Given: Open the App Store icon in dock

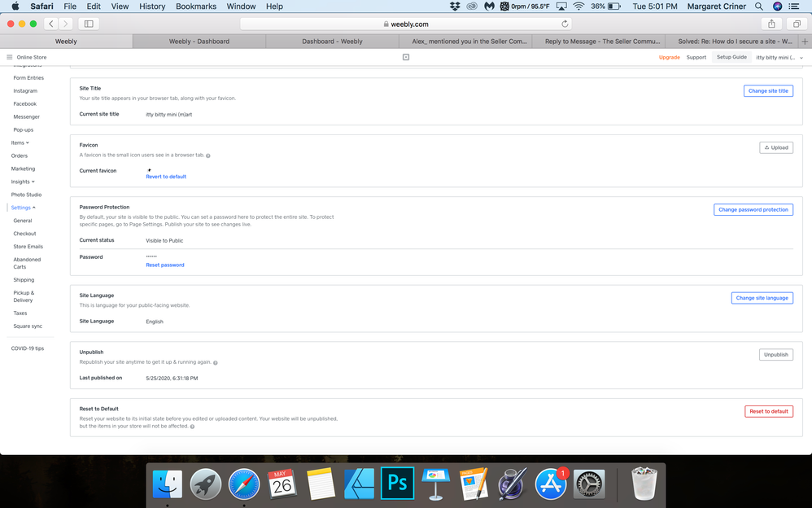Looking at the screenshot, I should (550, 484).
